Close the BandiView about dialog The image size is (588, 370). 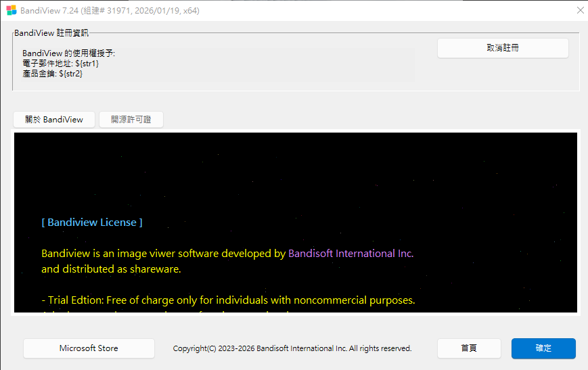[x=580, y=11]
